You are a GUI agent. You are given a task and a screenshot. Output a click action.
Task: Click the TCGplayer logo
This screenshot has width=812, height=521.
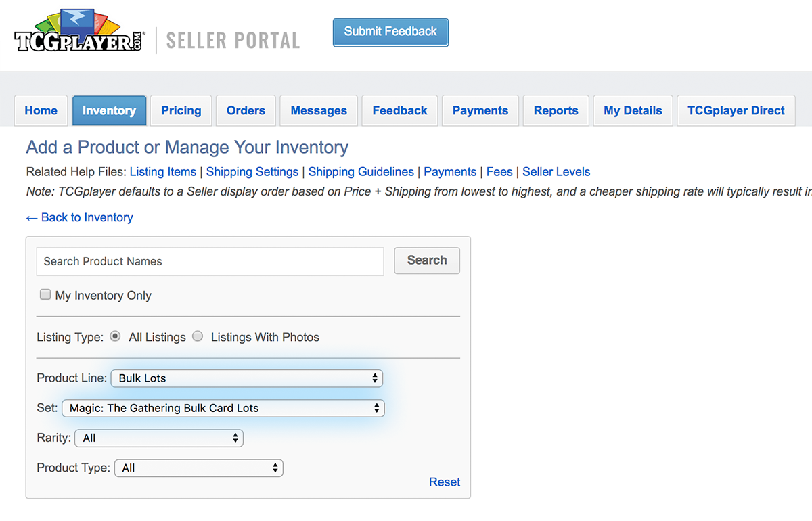79,32
